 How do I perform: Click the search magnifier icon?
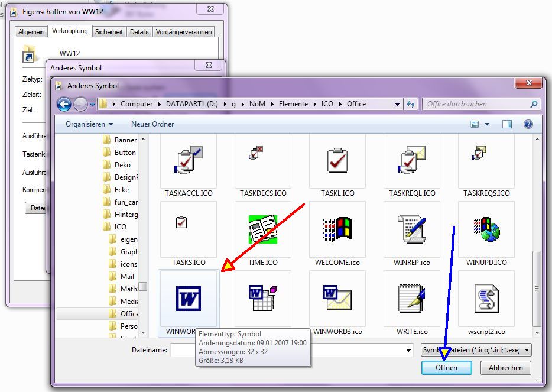pyautogui.click(x=534, y=104)
